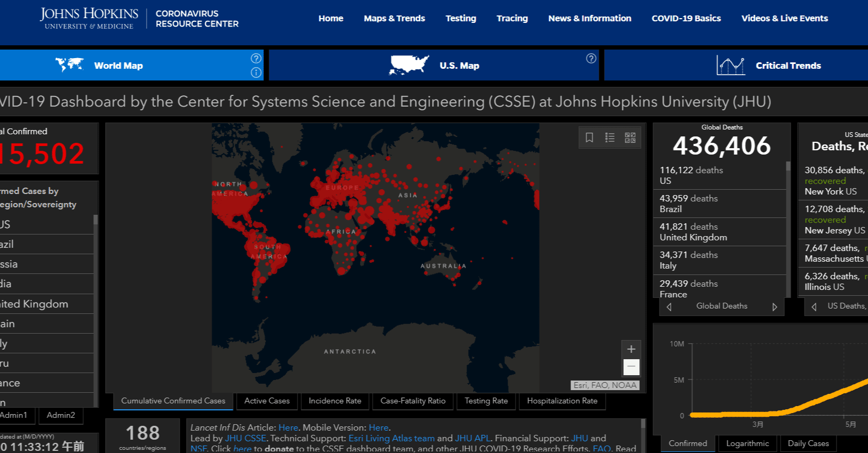Open the World Map globe icon
This screenshot has height=453, width=868.
[69, 64]
